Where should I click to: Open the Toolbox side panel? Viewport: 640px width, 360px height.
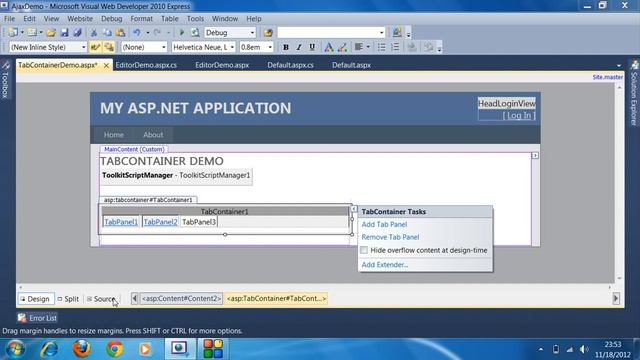5,80
